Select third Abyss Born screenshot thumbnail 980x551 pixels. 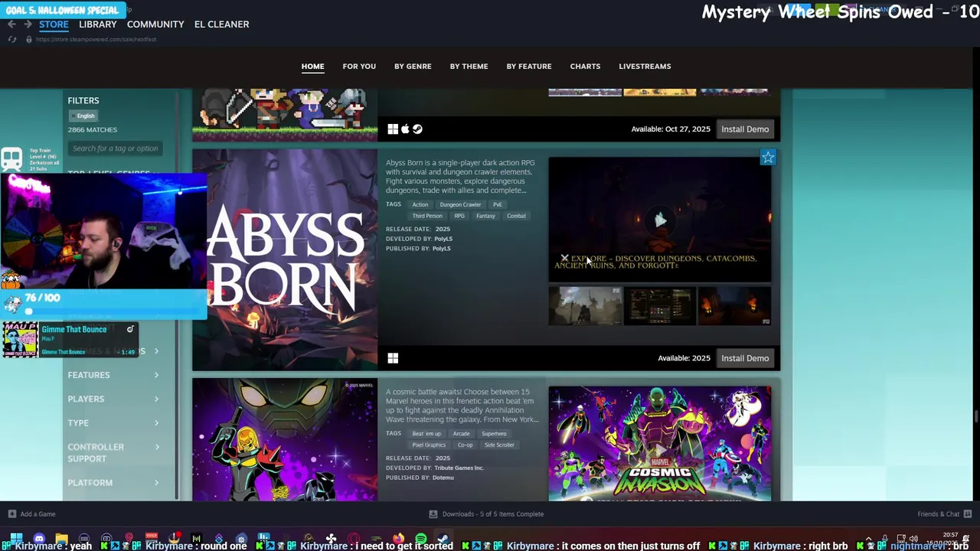(x=734, y=306)
